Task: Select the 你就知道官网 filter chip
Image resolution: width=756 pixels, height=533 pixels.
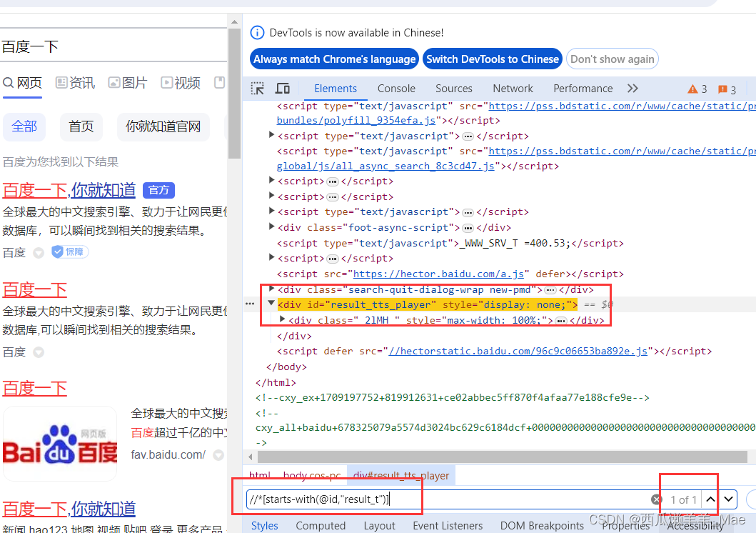Action: point(163,126)
